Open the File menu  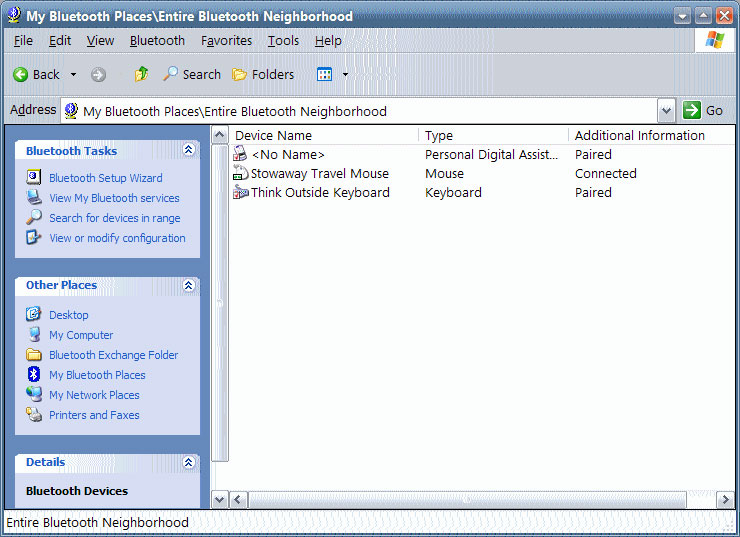point(23,41)
